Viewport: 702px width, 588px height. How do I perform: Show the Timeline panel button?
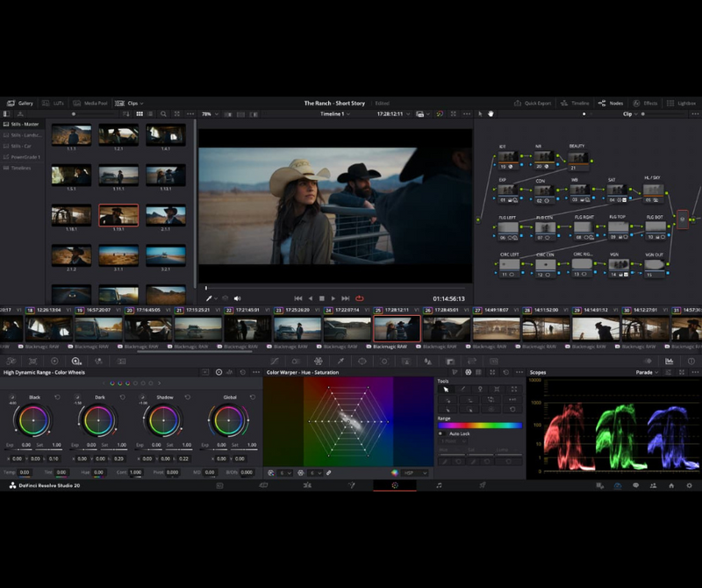(575, 103)
